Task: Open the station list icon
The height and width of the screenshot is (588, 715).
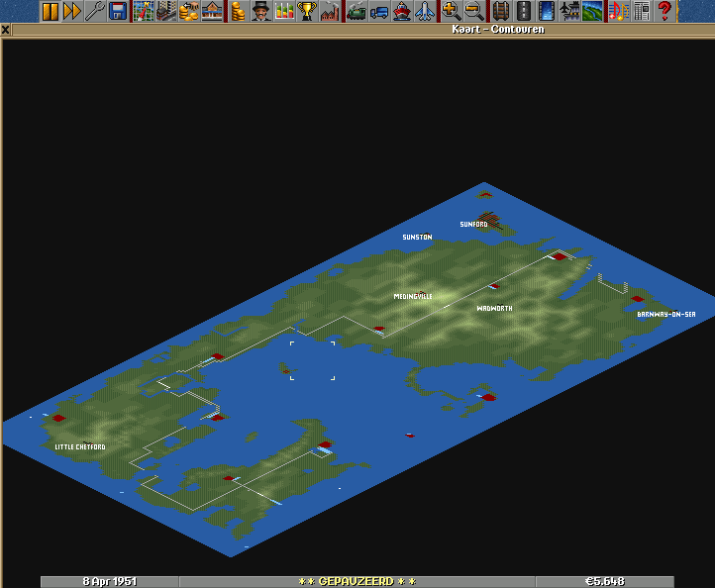Action: pos(212,11)
